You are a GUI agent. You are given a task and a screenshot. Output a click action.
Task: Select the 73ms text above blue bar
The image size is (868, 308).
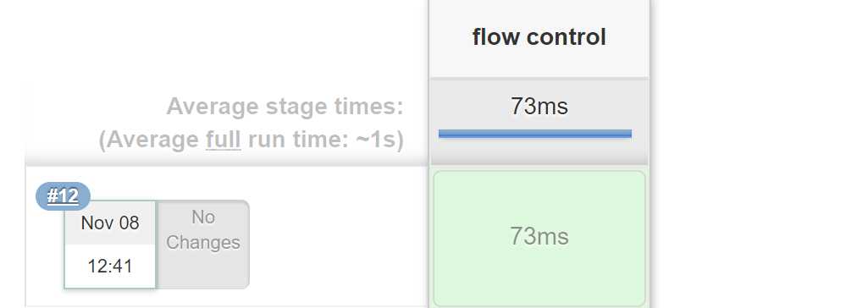coord(539,106)
